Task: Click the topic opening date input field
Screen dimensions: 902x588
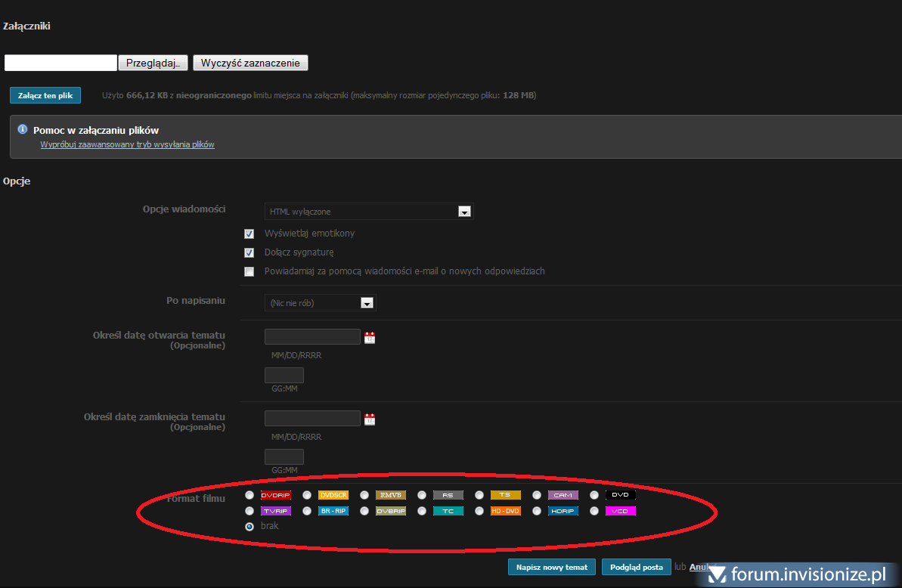Action: [312, 337]
